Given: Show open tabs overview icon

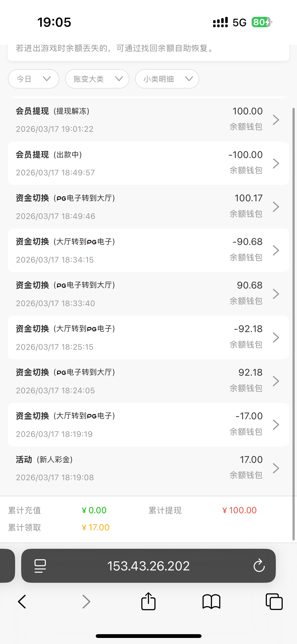Looking at the screenshot, I should (x=274, y=602).
